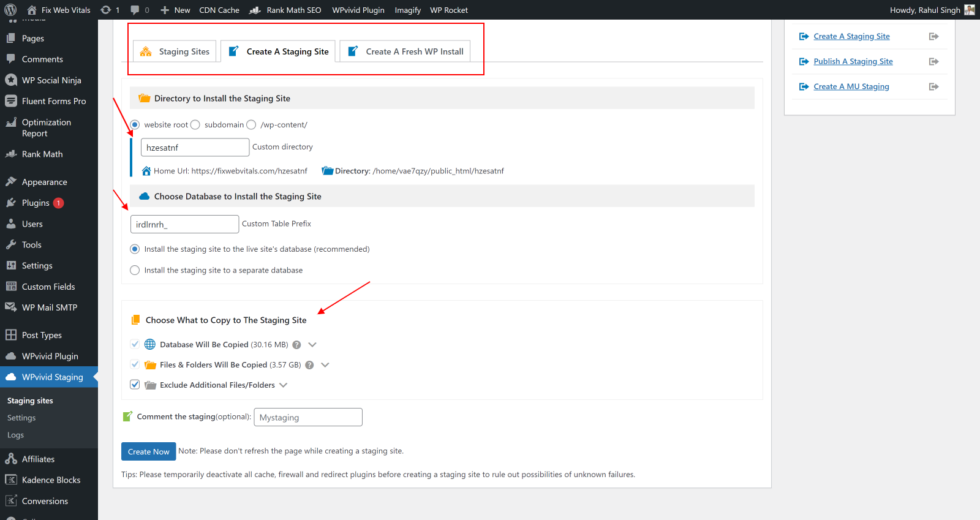Choose install to live site's database option
Viewport: 980px width, 520px height.
(x=135, y=249)
